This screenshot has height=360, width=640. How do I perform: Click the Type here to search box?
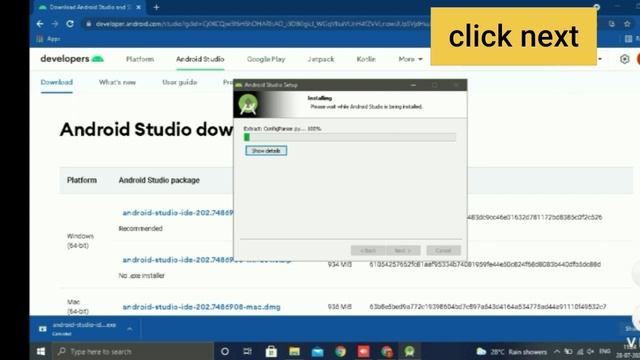tap(133, 351)
